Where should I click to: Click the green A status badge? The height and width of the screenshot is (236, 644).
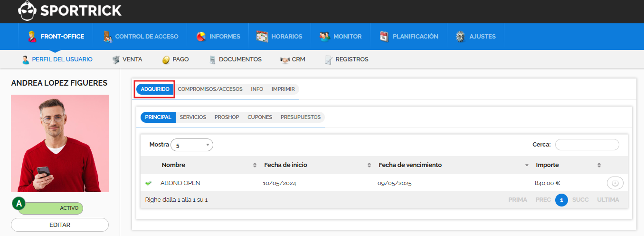point(19,204)
